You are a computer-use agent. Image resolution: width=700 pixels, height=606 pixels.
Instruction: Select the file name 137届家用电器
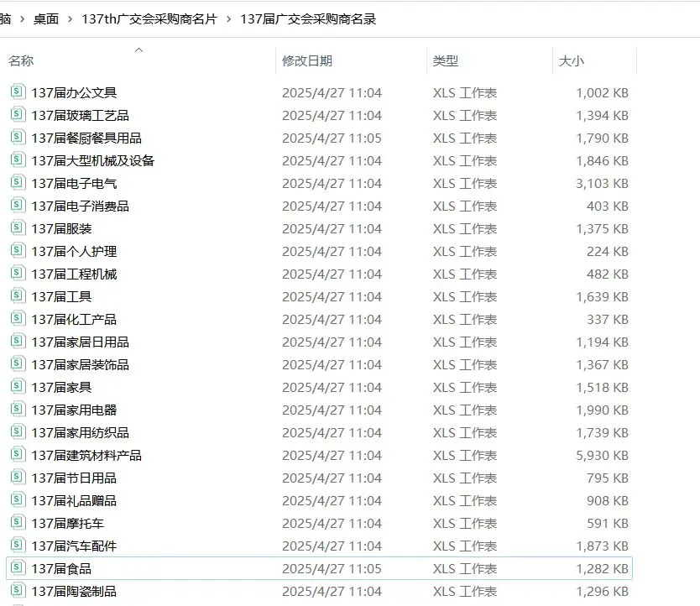(x=74, y=410)
